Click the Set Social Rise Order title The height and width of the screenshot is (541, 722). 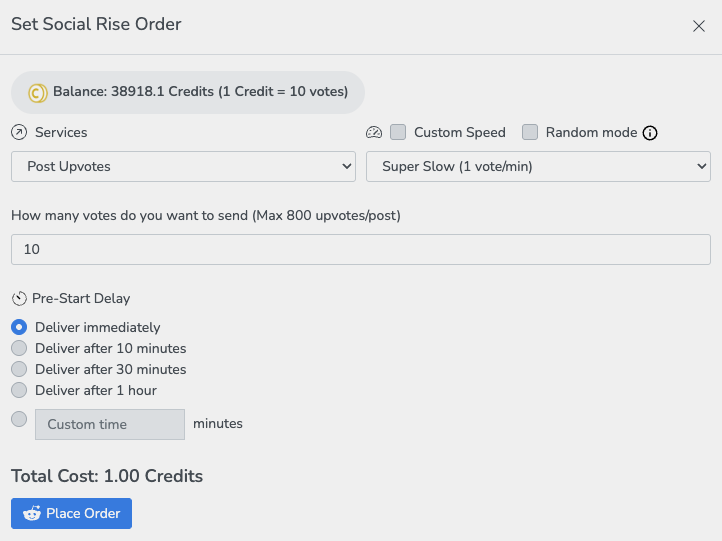tap(96, 24)
